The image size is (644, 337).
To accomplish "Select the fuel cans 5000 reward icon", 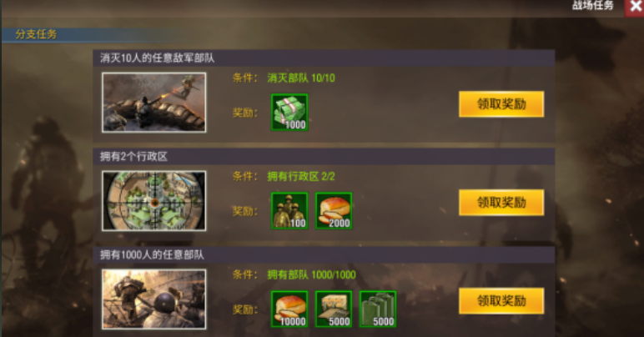I will coord(378,309).
